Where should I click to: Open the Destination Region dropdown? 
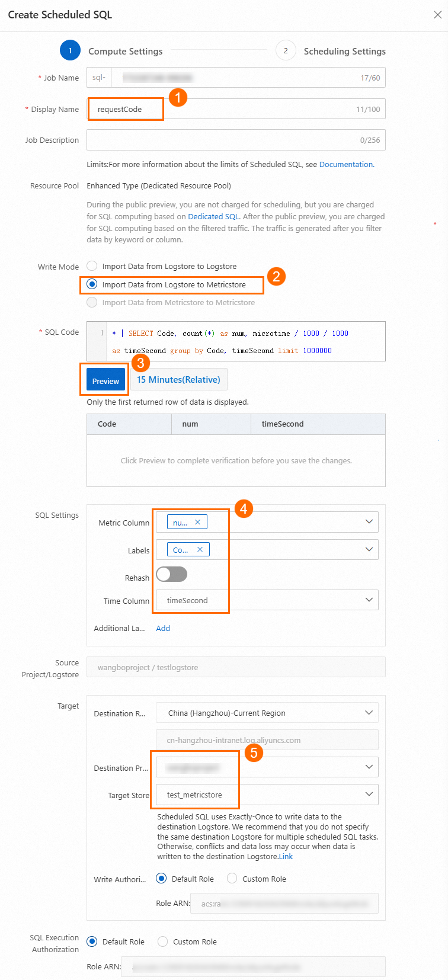267,713
